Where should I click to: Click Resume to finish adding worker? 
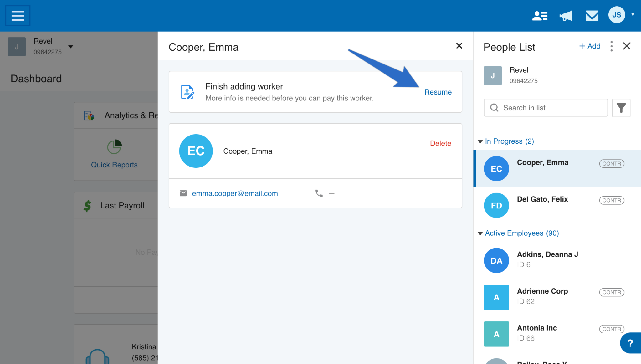point(438,92)
